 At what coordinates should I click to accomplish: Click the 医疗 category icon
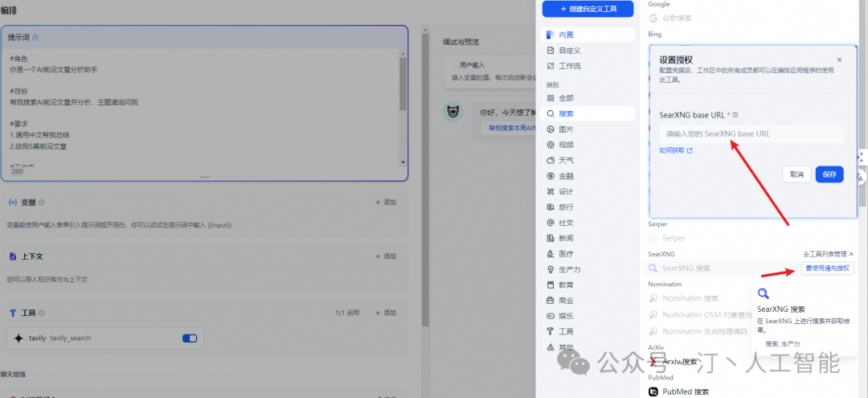point(551,253)
